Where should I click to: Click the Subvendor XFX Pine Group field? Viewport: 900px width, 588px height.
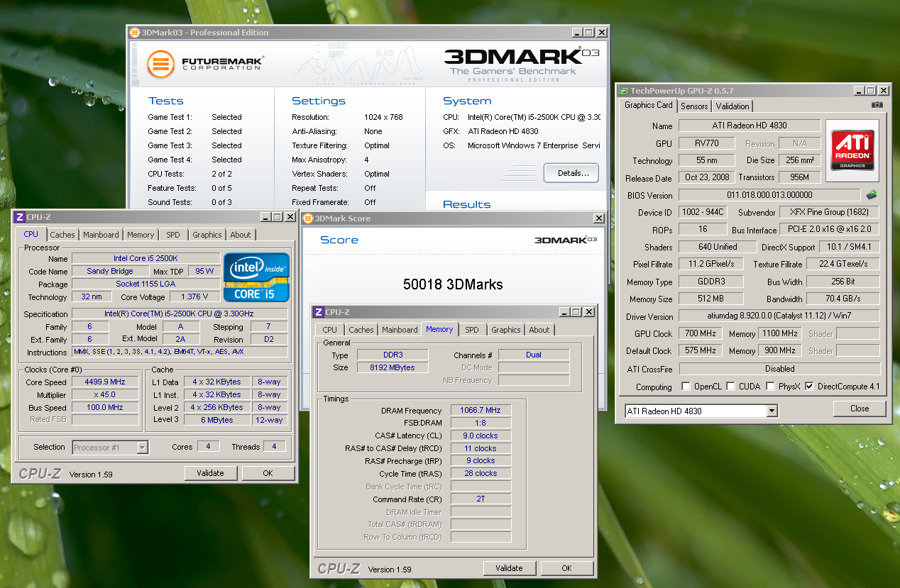[830, 212]
